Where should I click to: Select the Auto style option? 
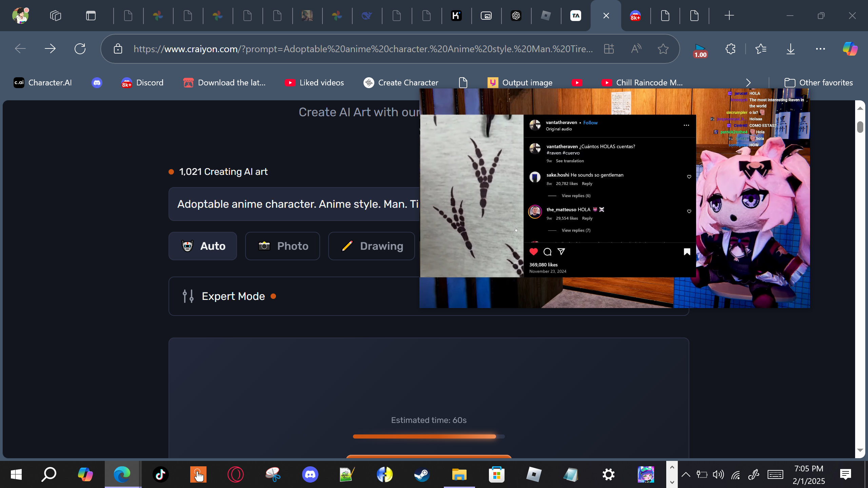click(203, 246)
